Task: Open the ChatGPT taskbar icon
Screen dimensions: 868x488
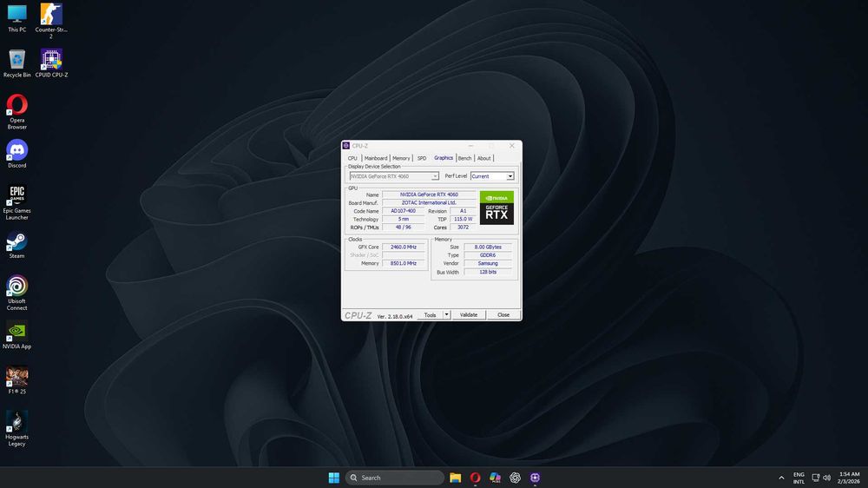Action: (515, 478)
